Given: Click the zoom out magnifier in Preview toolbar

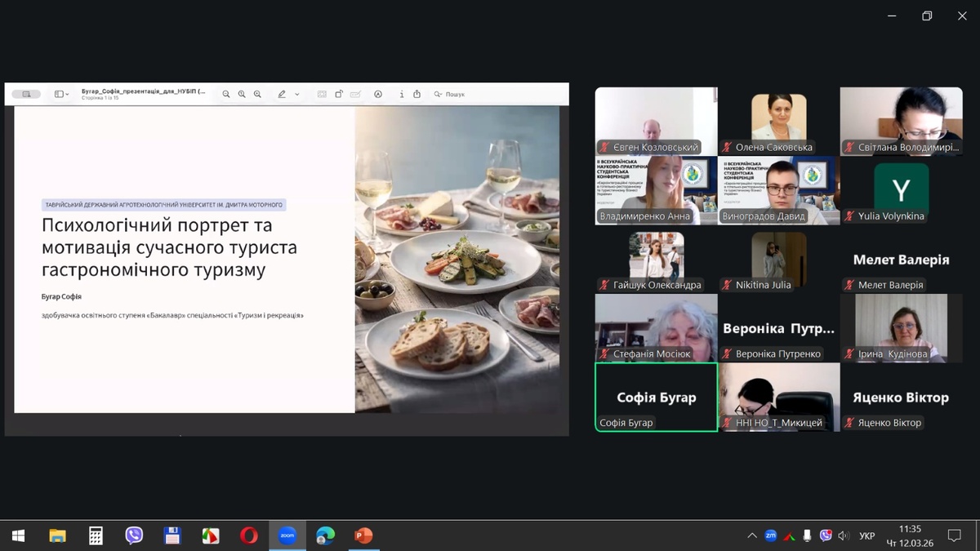Looking at the screenshot, I should pyautogui.click(x=226, y=95).
